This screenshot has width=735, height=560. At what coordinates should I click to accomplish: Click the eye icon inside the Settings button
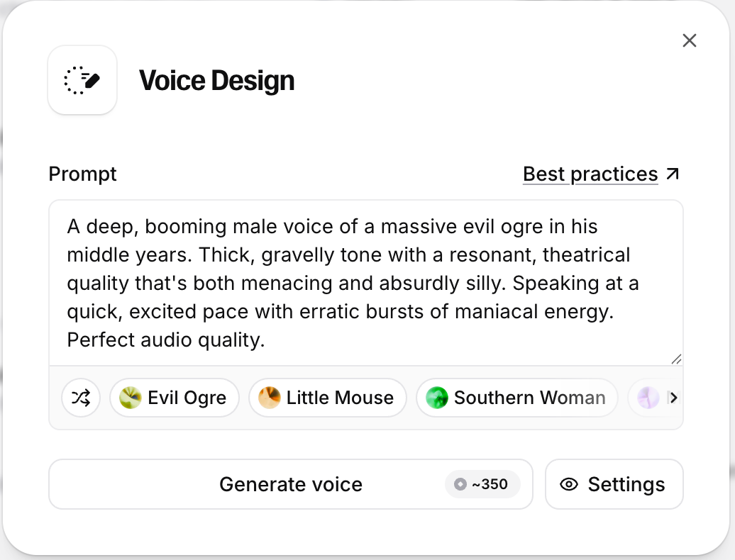tap(571, 484)
